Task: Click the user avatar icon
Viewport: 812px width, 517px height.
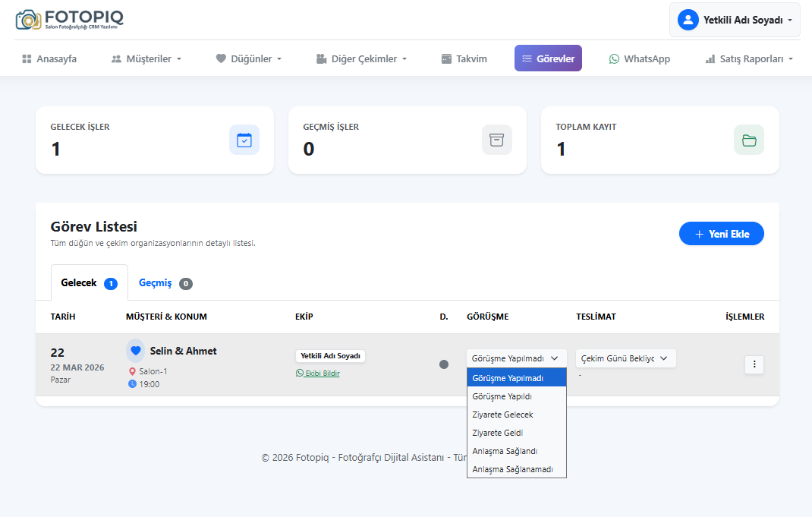Action: click(x=688, y=20)
